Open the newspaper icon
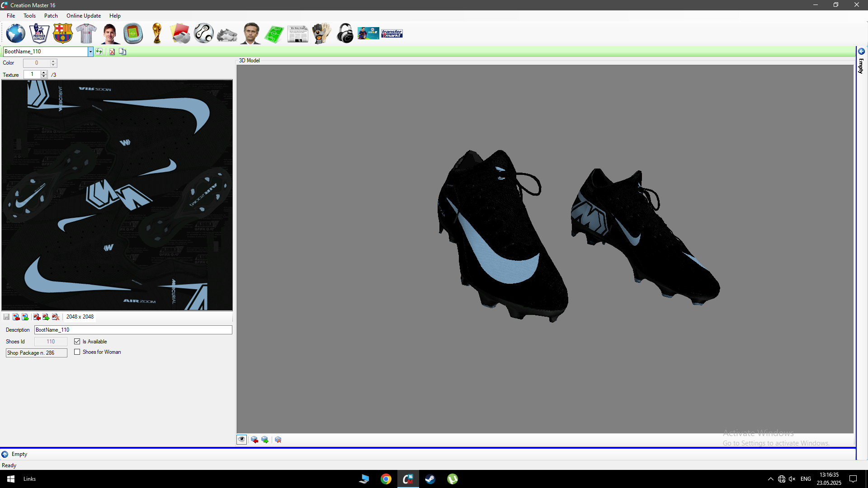The width and height of the screenshot is (868, 488). [x=297, y=34]
